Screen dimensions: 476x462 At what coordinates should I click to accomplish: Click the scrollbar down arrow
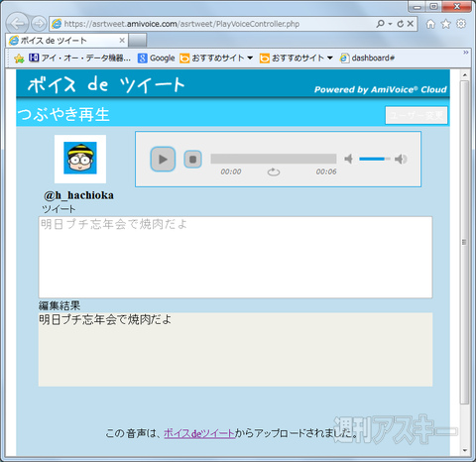pyautogui.click(x=465, y=451)
